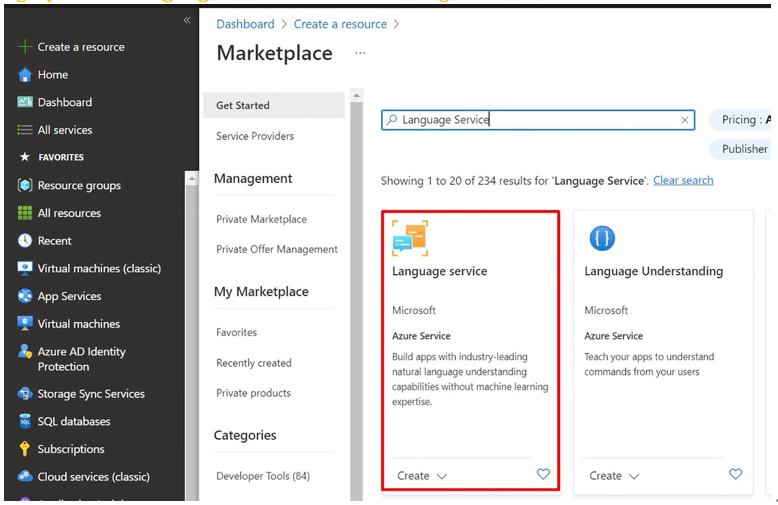Click inside the Marketplace search field
The height and width of the screenshot is (505, 778).
pyautogui.click(x=538, y=120)
